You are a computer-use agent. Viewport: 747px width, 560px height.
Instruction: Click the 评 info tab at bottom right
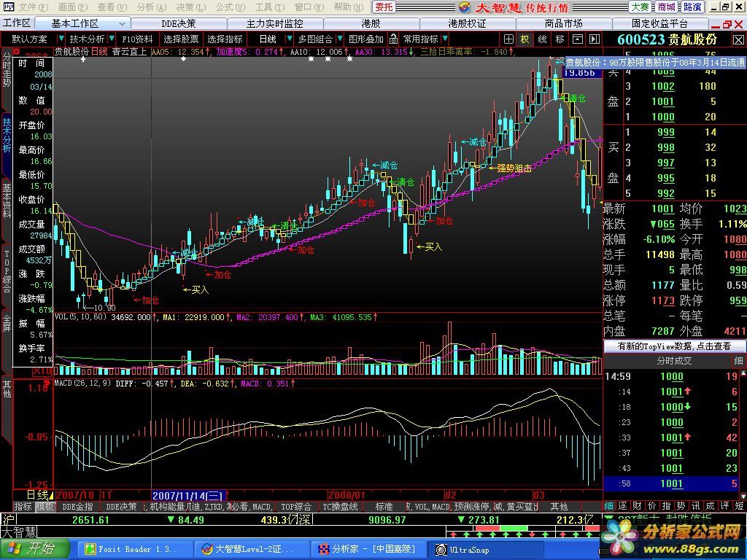(724, 506)
